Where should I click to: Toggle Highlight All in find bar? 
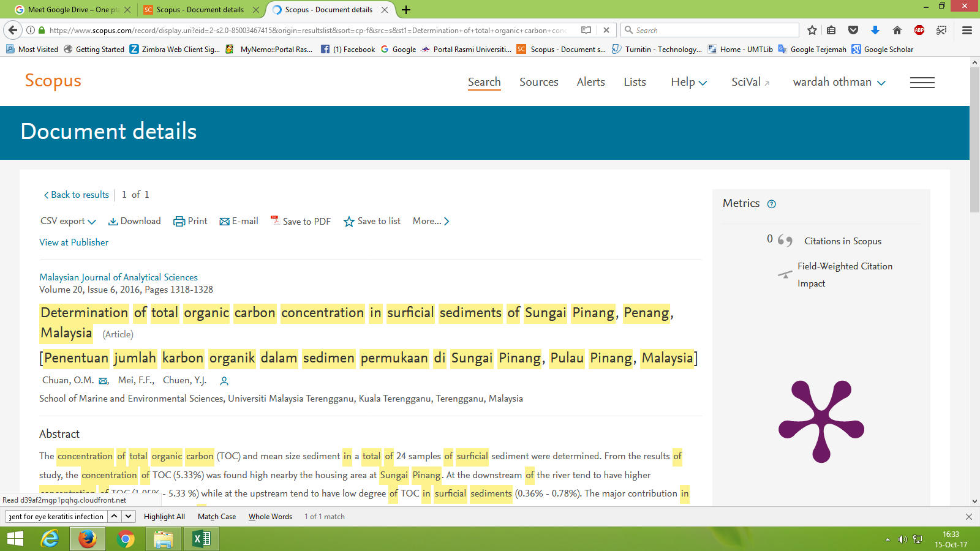pyautogui.click(x=164, y=517)
